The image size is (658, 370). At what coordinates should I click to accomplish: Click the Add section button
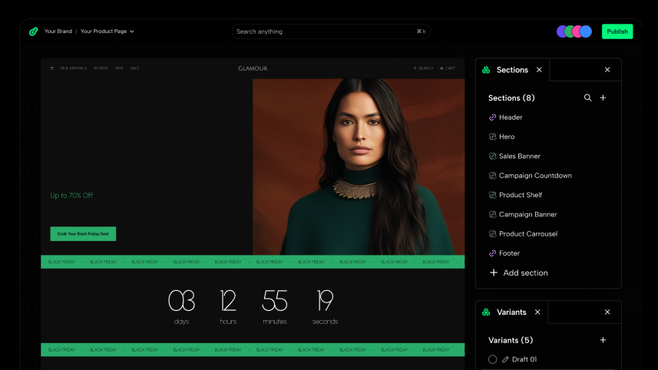click(519, 273)
